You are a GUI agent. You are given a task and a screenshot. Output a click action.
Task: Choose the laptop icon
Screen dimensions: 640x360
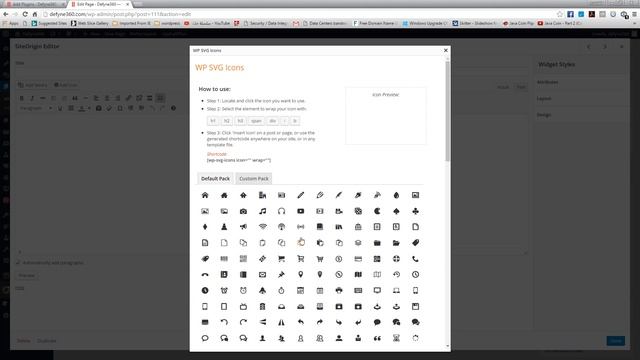point(396,291)
